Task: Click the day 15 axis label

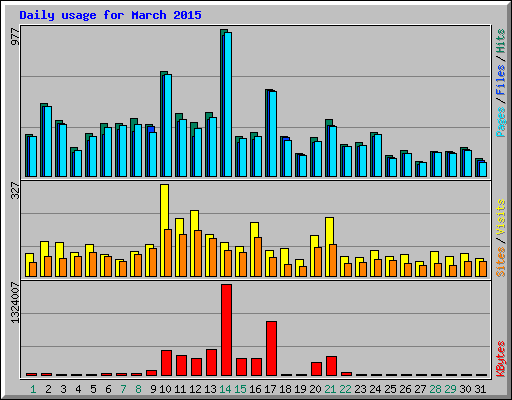Action: tap(240, 389)
